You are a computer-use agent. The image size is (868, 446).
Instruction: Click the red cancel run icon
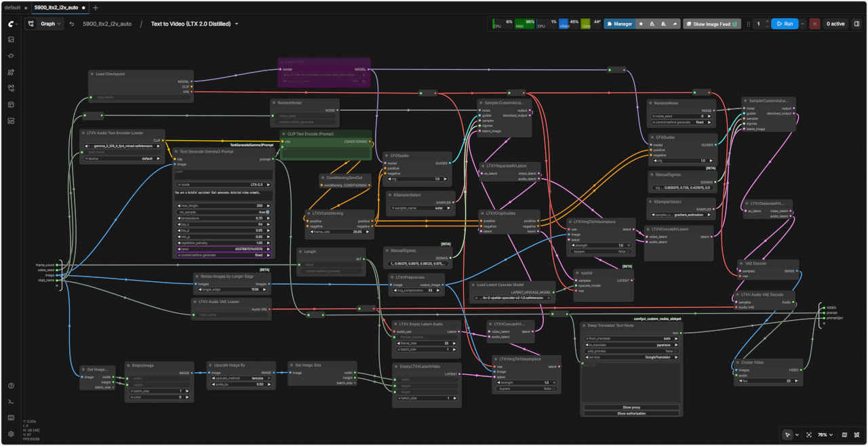(x=814, y=24)
